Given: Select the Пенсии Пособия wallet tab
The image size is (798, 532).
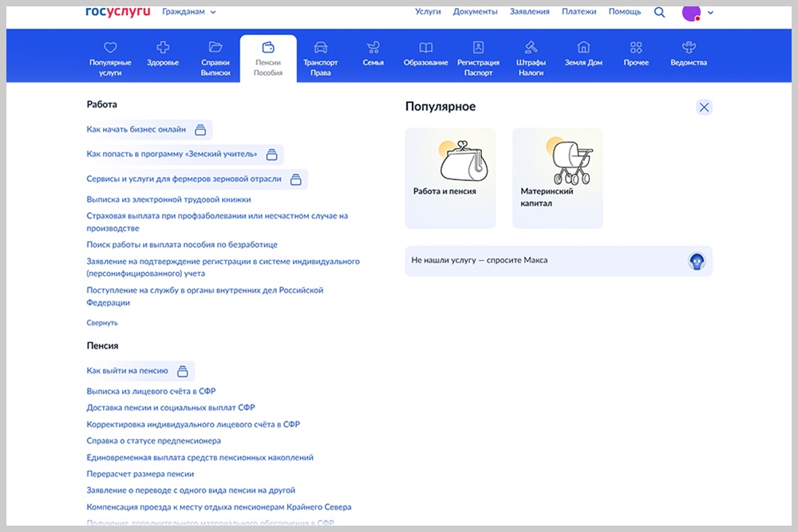Looking at the screenshot, I should click(268, 59).
